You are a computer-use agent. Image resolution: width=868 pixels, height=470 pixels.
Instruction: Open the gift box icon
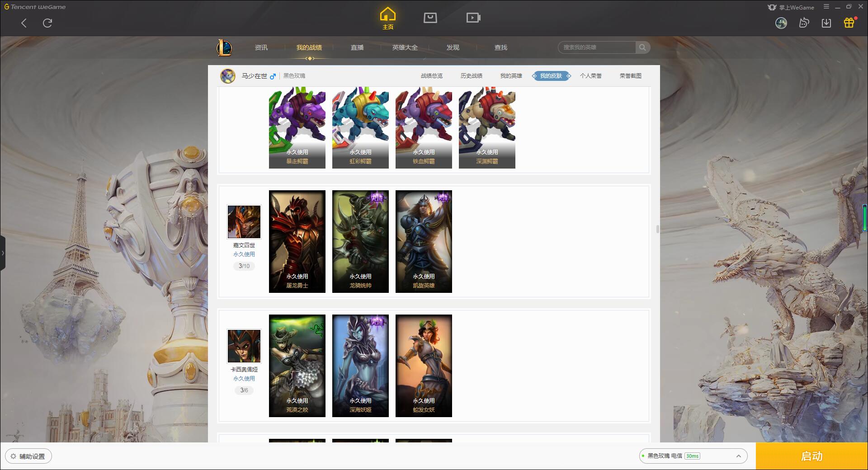849,23
